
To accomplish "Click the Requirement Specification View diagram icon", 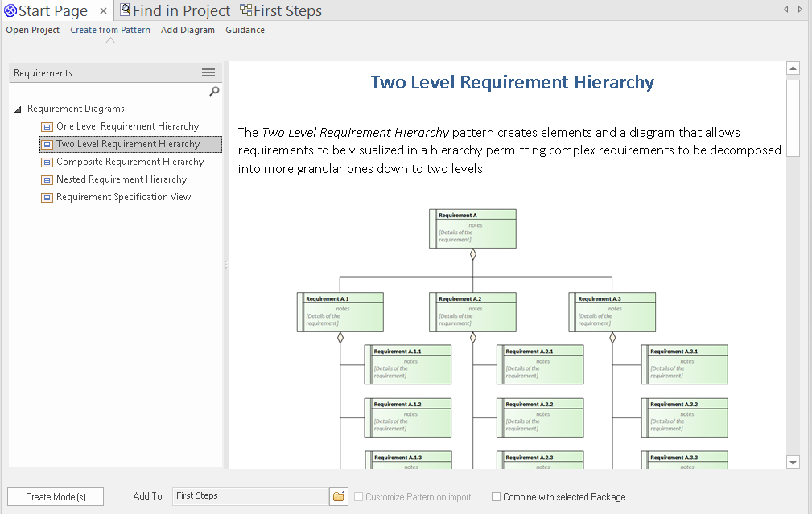I will click(47, 197).
